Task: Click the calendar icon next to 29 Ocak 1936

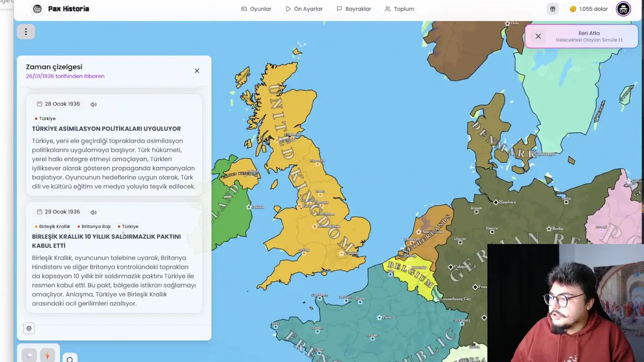Action: [x=39, y=212]
